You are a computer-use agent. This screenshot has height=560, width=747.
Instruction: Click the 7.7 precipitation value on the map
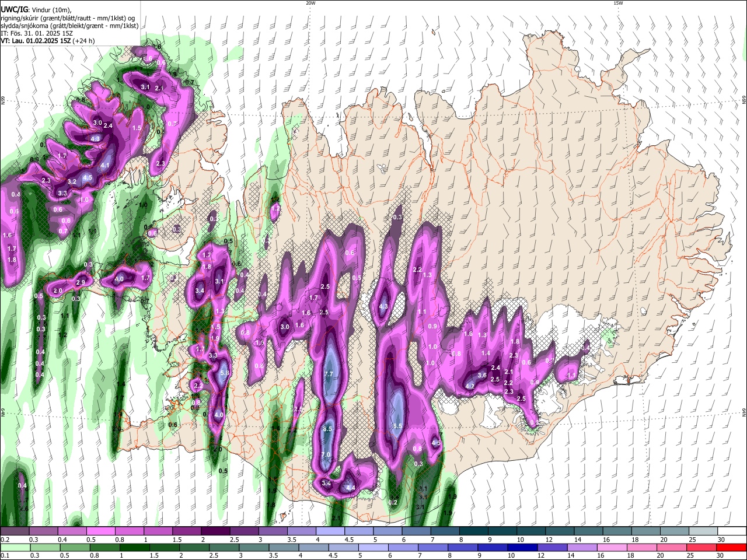pyautogui.click(x=328, y=374)
